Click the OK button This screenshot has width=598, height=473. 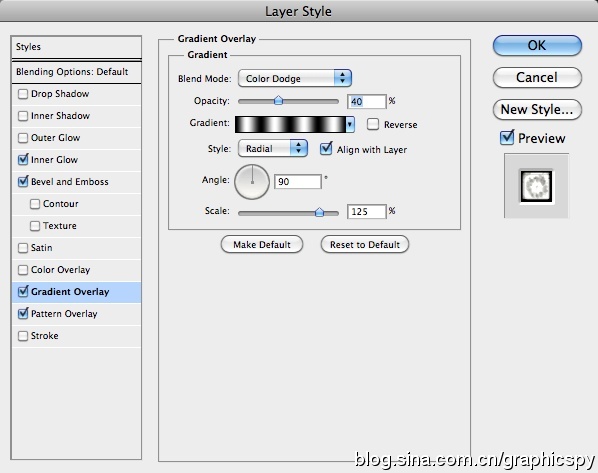point(537,45)
